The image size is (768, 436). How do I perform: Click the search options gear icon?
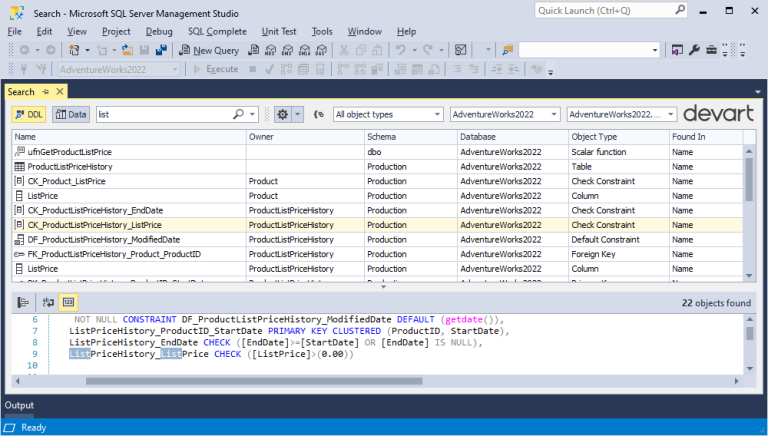(283, 114)
